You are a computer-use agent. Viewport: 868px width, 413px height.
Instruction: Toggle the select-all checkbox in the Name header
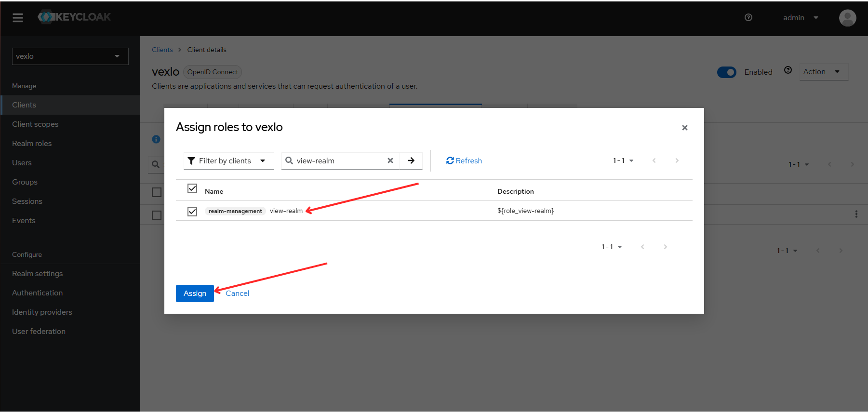click(x=192, y=188)
